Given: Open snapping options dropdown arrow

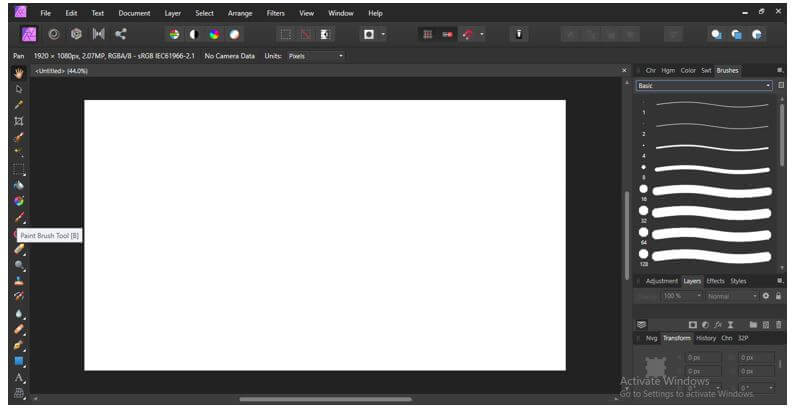Looking at the screenshot, I should (x=482, y=34).
